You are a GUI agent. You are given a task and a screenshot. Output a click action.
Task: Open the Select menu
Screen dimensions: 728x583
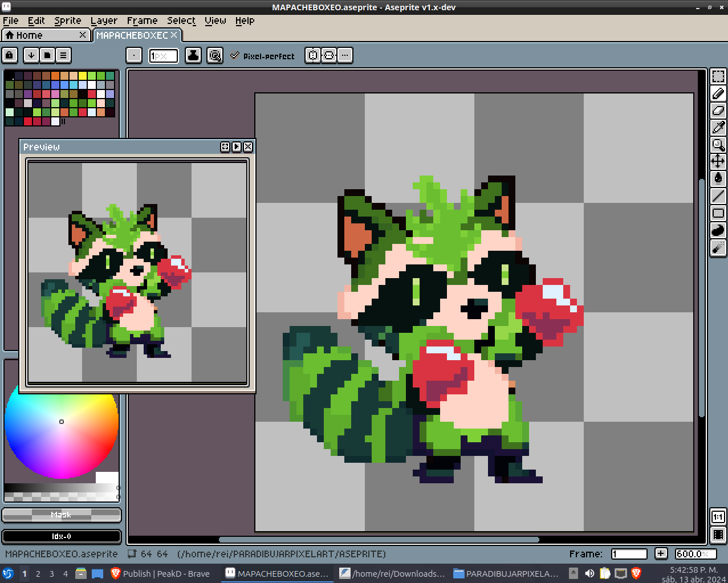tap(181, 21)
